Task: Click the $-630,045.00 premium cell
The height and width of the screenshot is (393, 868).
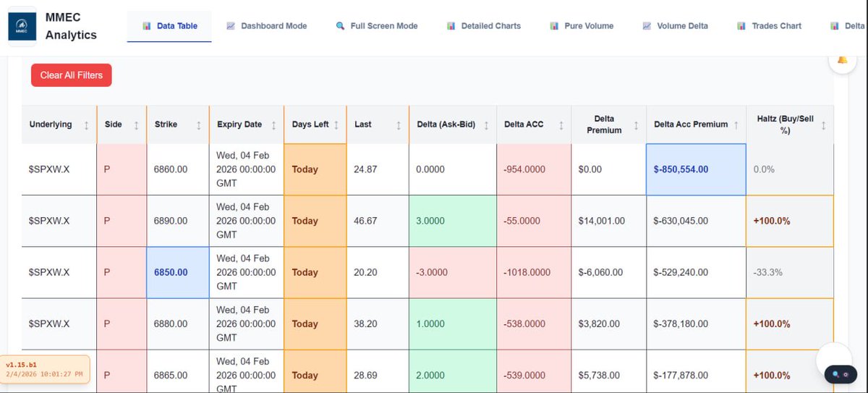Action: click(x=696, y=221)
